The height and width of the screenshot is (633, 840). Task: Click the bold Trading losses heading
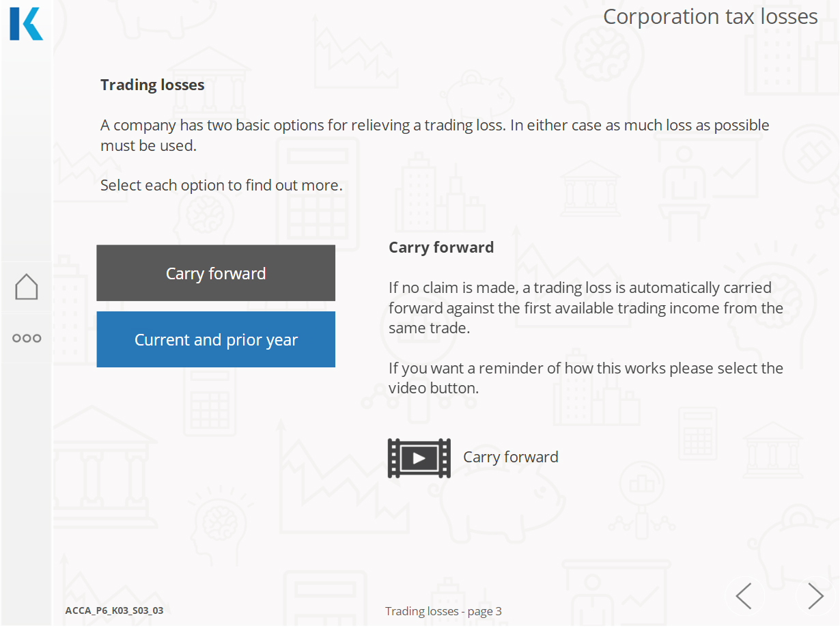coord(152,85)
